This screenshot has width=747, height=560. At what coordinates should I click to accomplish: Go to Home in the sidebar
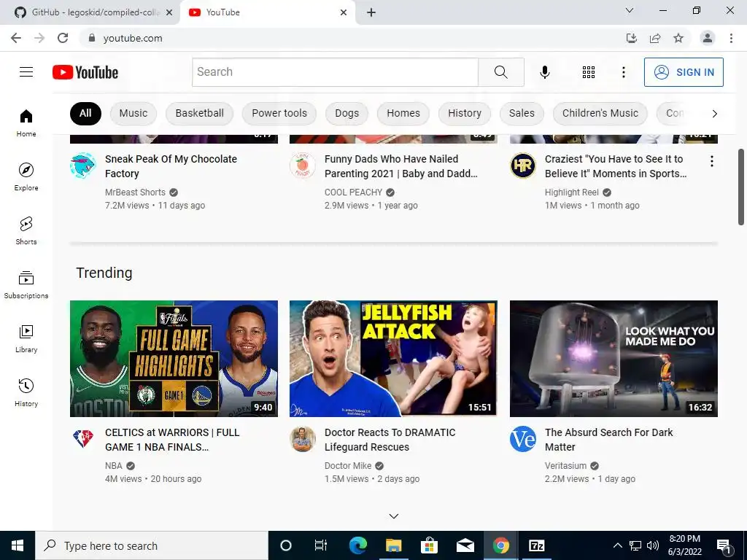pyautogui.click(x=26, y=122)
